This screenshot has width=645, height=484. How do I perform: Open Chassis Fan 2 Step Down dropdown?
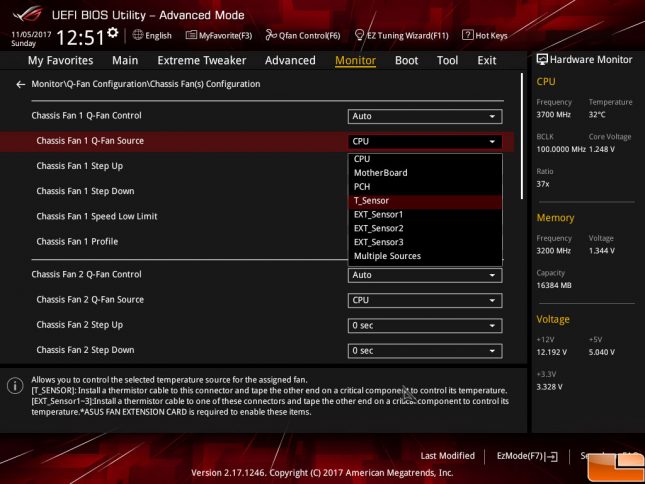point(425,351)
